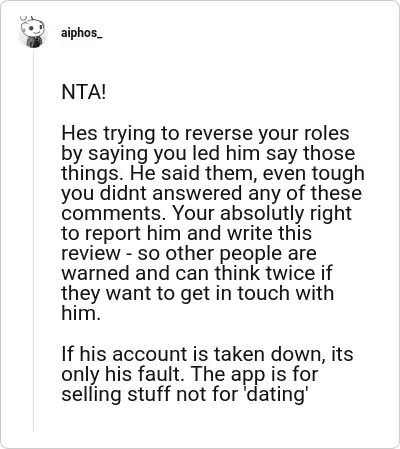
Task: Click the phrase "other people are"
Action: point(241,254)
